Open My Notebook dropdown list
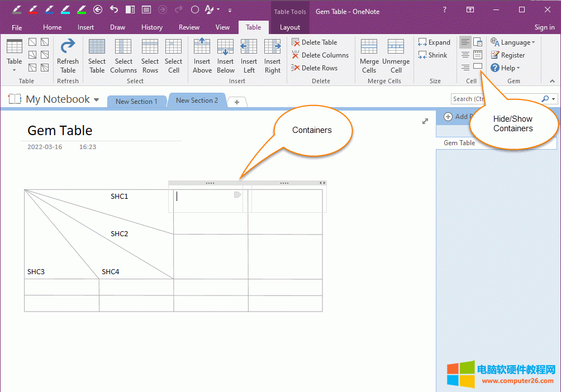 [97, 100]
